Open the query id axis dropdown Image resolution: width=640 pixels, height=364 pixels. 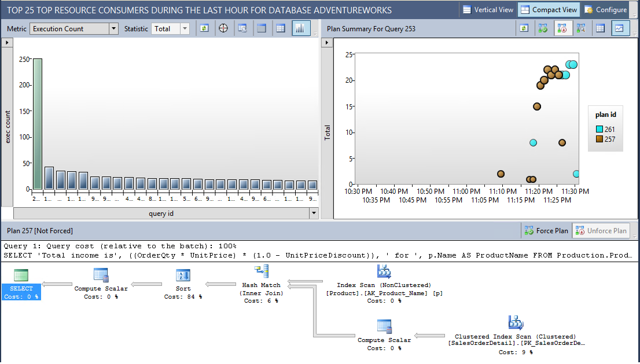pos(314,214)
